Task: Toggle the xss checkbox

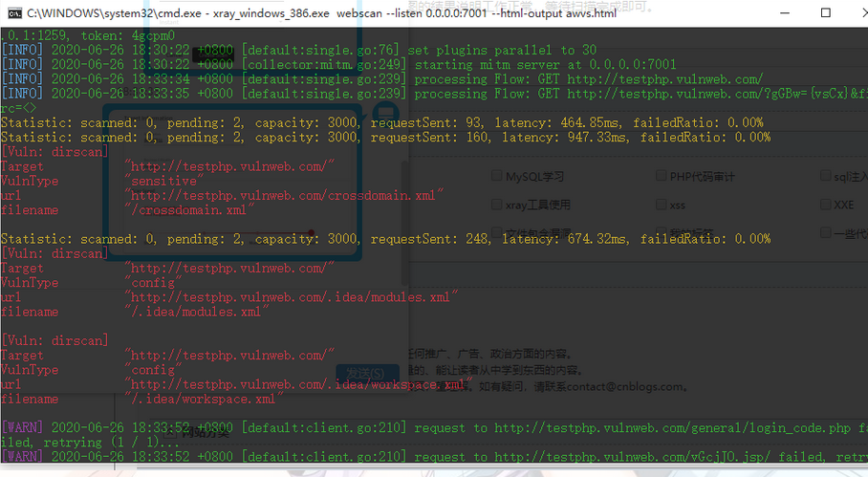Action: (x=661, y=205)
